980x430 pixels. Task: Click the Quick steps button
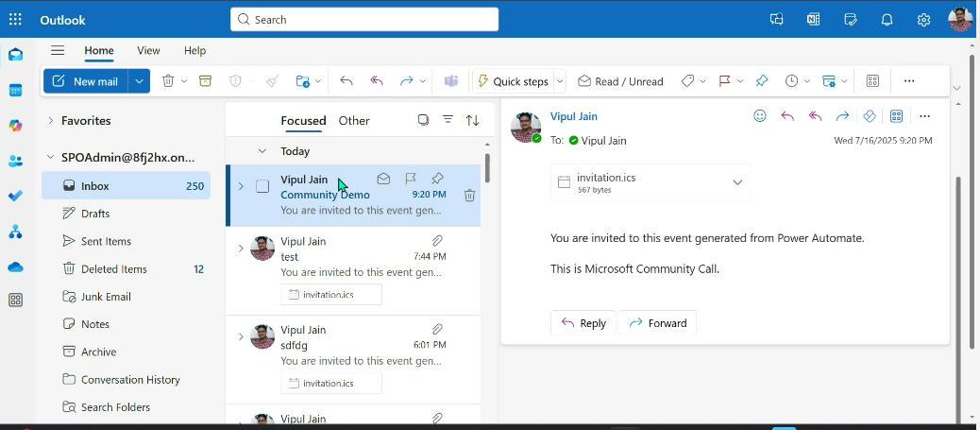513,81
